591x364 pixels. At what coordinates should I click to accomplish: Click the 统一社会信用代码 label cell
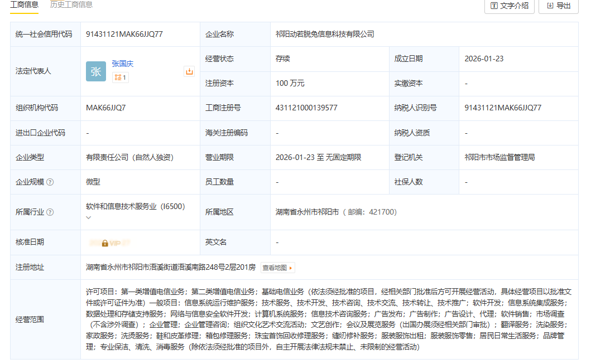pyautogui.click(x=45, y=34)
